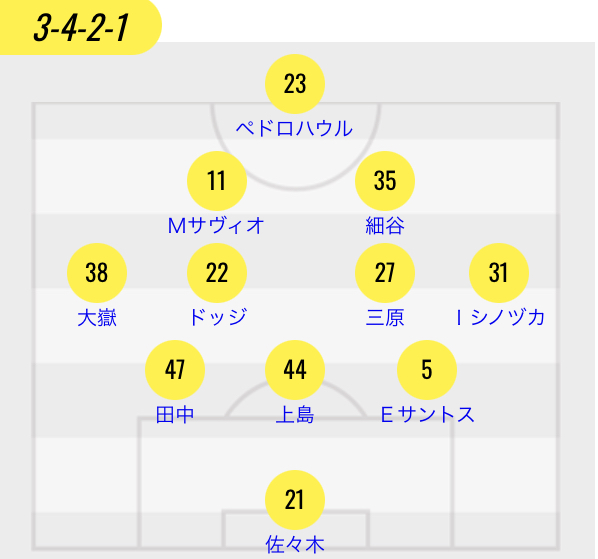Click the number 11 player circle
Viewport: 598px width, 559px height.
pyautogui.click(x=217, y=181)
